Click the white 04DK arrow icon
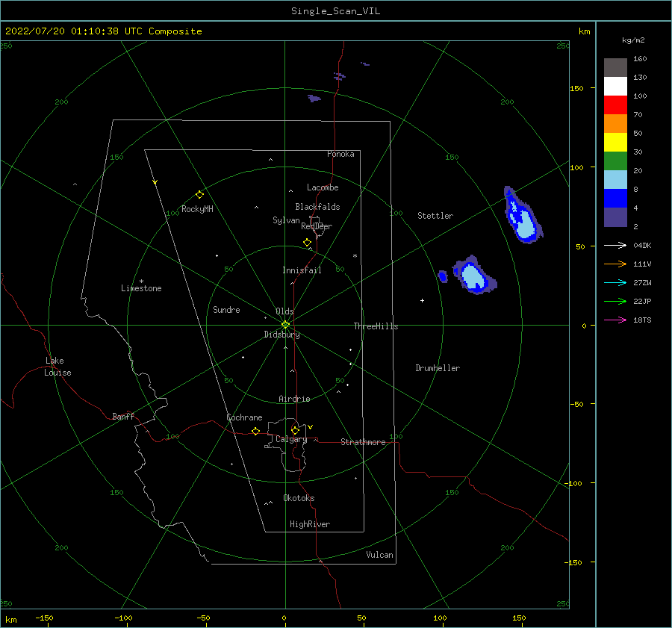 click(615, 245)
